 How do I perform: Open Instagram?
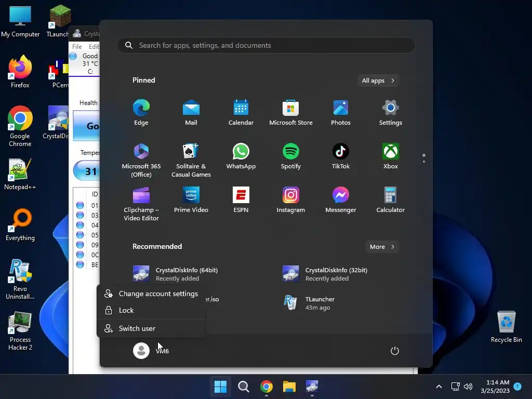click(x=291, y=200)
